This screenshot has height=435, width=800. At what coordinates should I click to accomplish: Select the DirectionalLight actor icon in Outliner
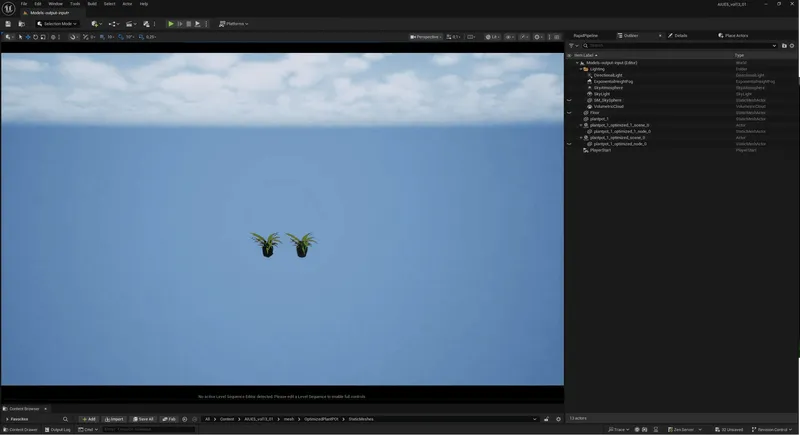[x=590, y=75]
